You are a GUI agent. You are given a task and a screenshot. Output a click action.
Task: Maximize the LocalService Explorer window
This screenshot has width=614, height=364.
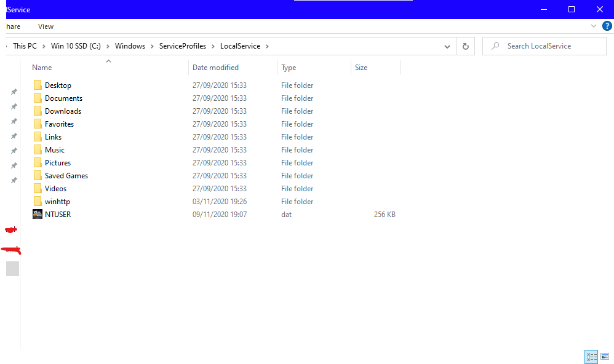coord(572,9)
